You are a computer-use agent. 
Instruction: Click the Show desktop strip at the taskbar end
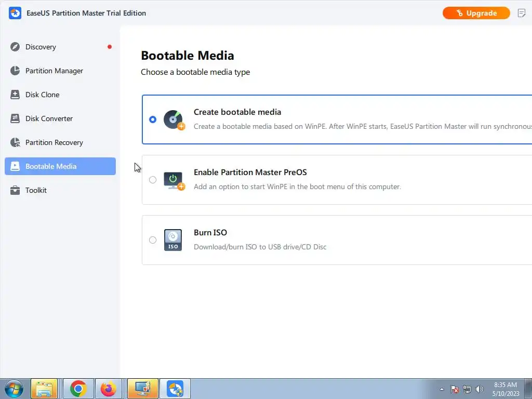point(528,389)
